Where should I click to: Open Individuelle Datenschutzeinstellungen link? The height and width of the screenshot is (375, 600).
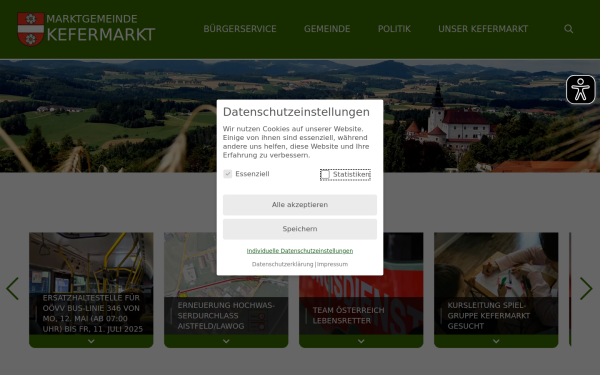(x=300, y=251)
